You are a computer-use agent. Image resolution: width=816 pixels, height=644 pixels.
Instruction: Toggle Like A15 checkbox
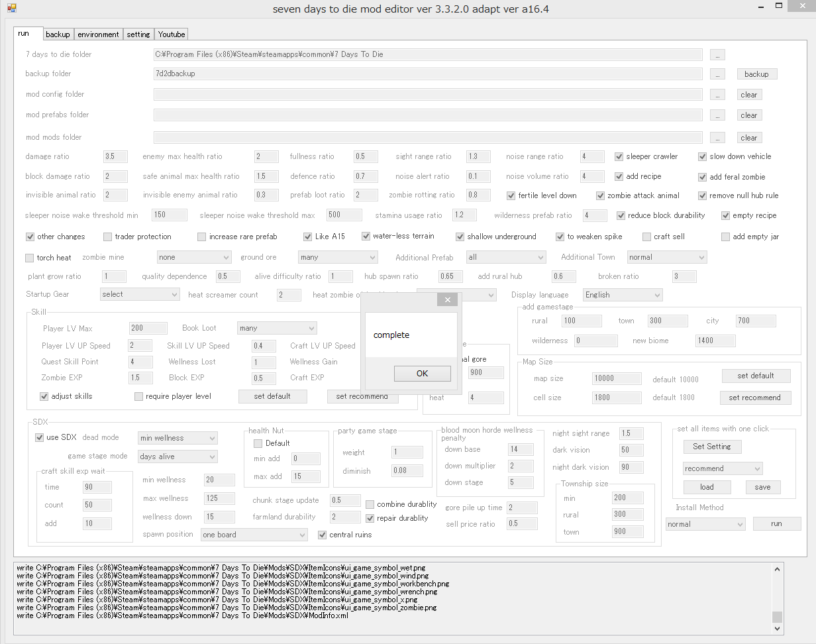click(x=307, y=237)
